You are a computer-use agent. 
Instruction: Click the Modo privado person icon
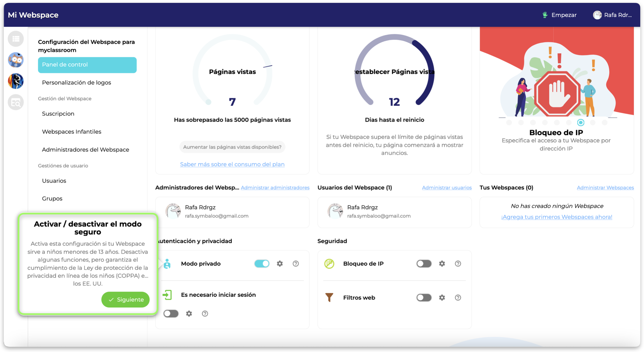(167, 264)
